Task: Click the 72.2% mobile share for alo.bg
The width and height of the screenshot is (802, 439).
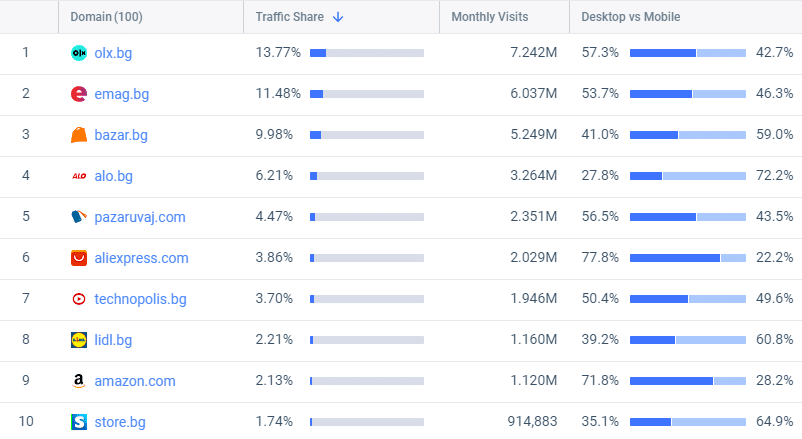Action: pos(774,175)
